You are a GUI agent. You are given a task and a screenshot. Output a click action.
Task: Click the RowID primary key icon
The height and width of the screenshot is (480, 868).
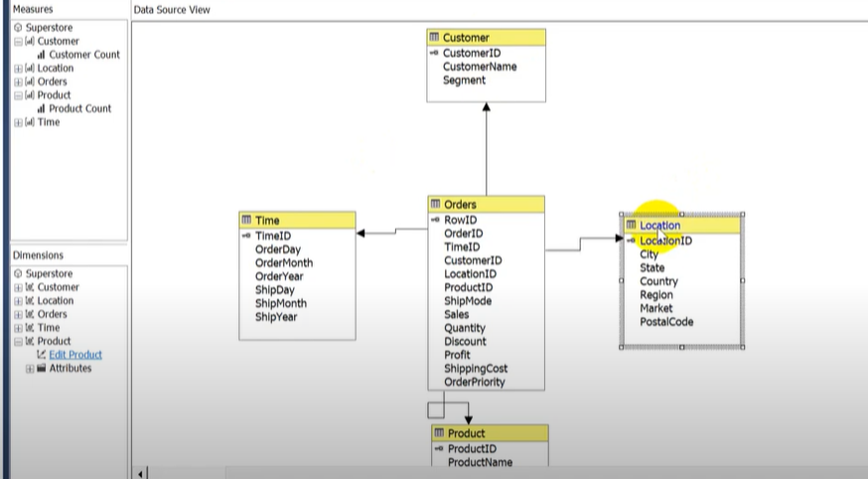tap(435, 221)
